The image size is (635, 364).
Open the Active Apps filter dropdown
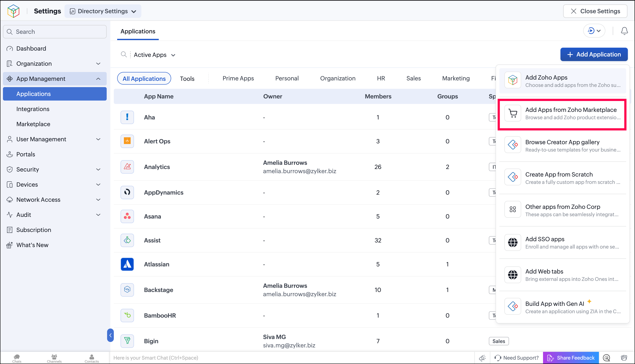(x=155, y=55)
